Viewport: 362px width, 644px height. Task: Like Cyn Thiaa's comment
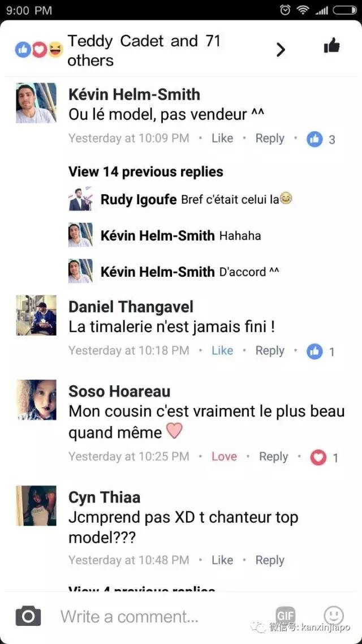coord(222,560)
